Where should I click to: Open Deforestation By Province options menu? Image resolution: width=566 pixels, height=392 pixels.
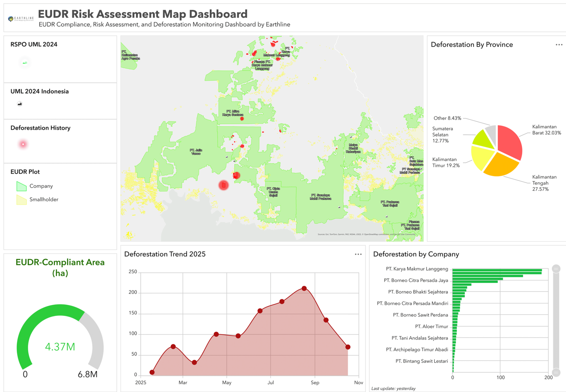click(559, 45)
